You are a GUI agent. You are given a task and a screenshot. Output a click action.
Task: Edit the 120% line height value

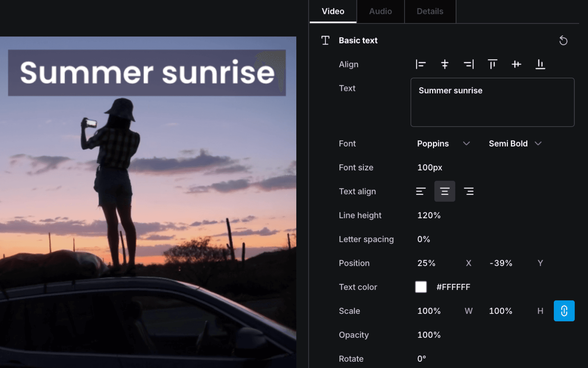(429, 215)
